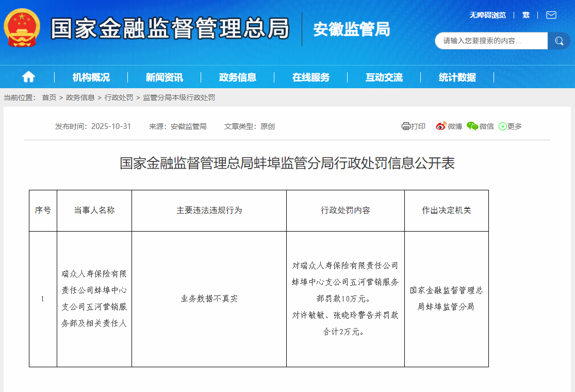
Task: Click the green plus 更多 icon
Action: click(503, 126)
